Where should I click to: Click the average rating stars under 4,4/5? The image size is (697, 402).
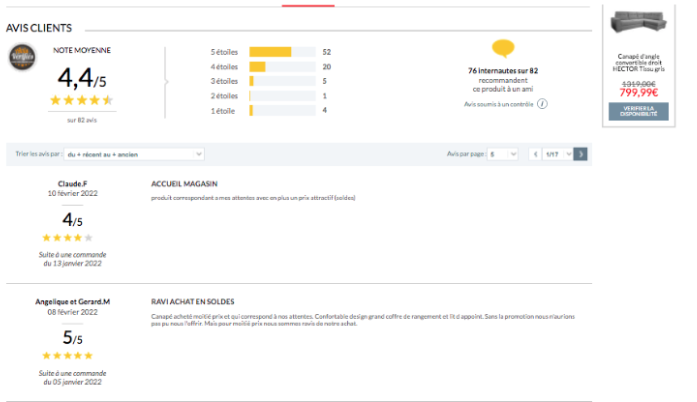(82, 100)
